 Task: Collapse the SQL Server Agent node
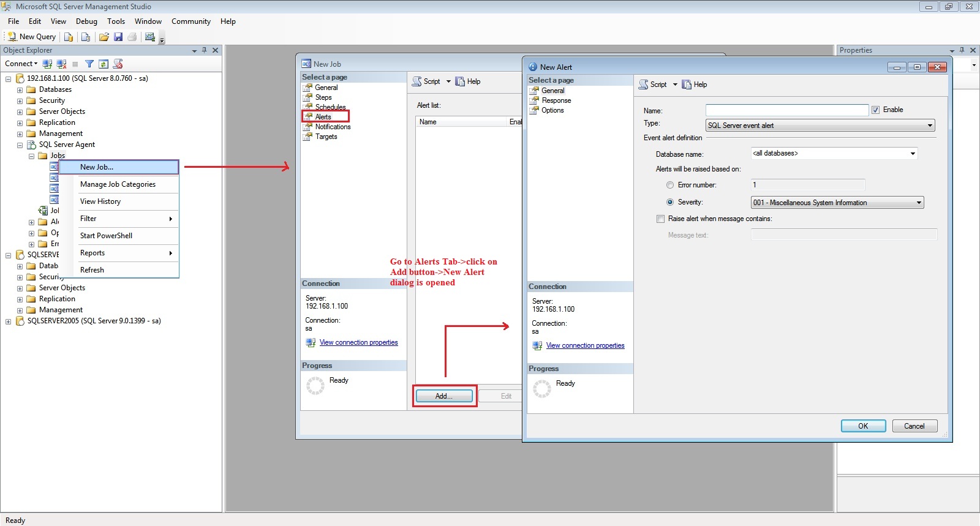[20, 145]
